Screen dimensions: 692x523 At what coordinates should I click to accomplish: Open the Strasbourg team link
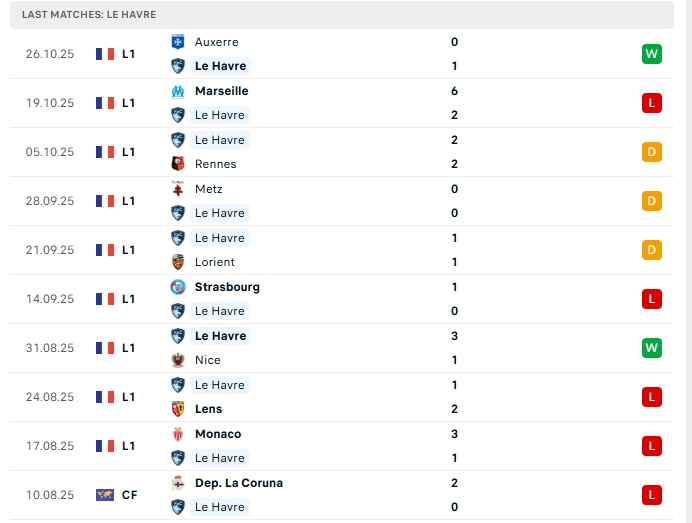tap(227, 287)
